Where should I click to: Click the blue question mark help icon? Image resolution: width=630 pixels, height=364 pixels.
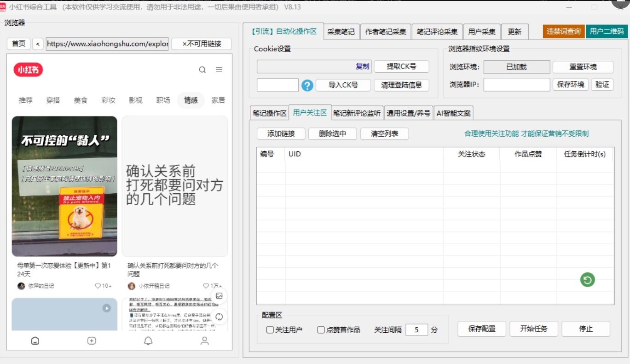tap(307, 85)
